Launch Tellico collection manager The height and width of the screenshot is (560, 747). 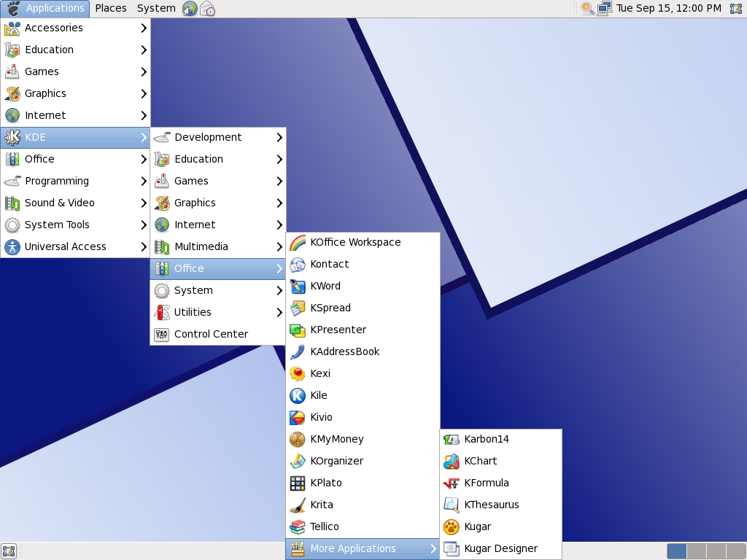pos(363,527)
